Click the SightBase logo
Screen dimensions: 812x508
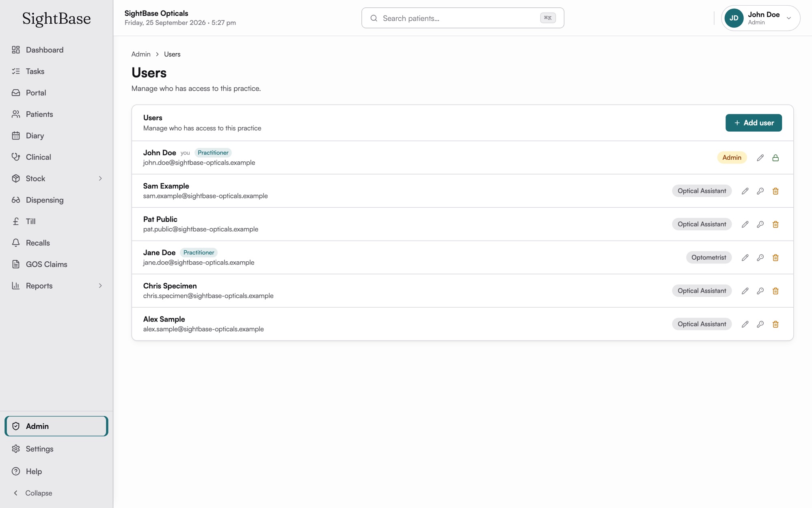click(56, 19)
